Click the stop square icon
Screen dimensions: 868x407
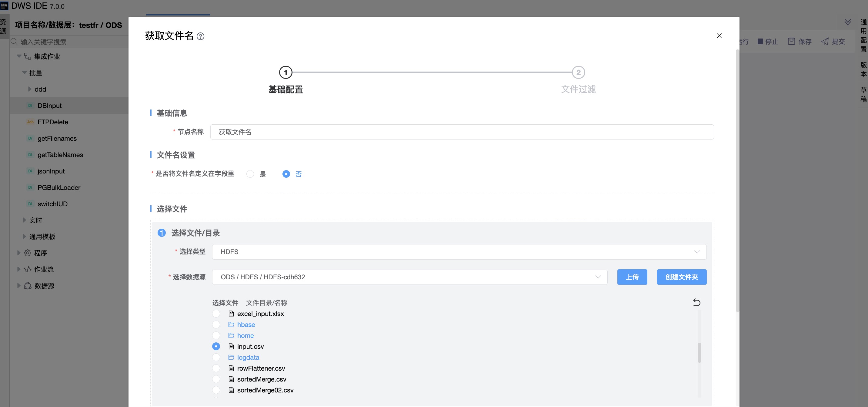(760, 42)
